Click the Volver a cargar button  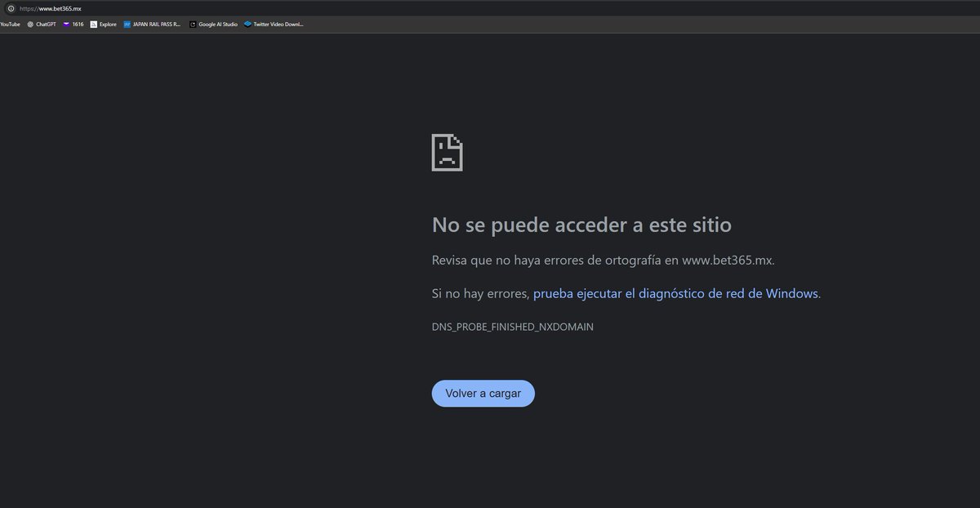pyautogui.click(x=483, y=394)
